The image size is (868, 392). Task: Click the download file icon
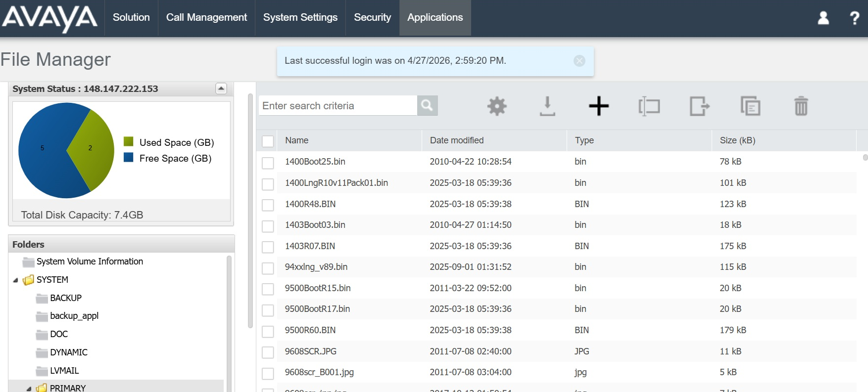[x=547, y=106]
